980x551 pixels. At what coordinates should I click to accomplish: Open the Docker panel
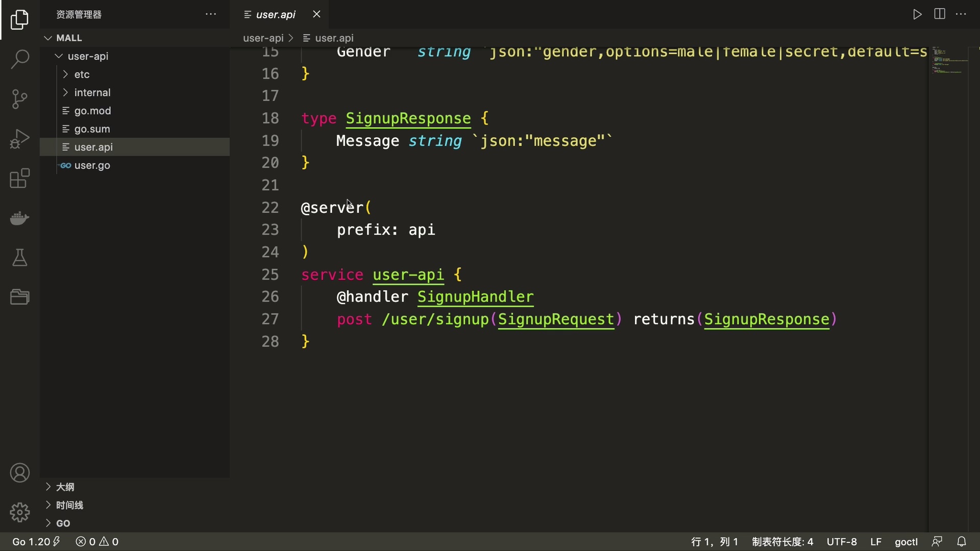(19, 218)
